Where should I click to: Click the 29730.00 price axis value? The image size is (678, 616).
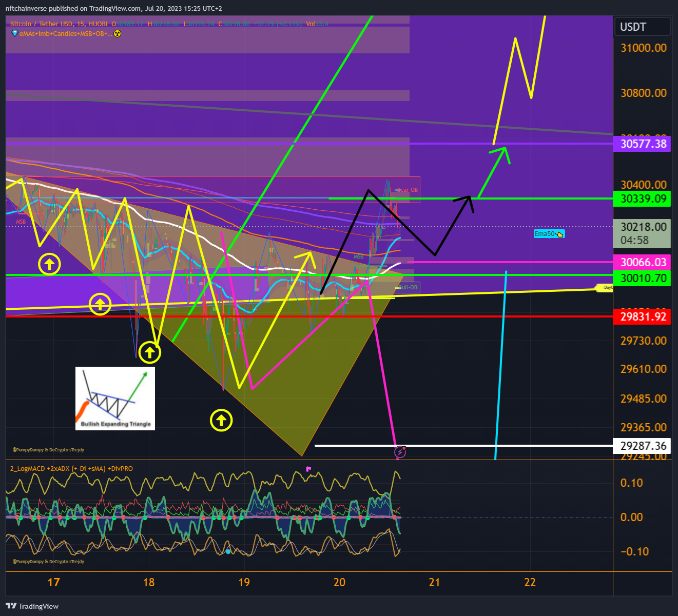[x=644, y=341]
